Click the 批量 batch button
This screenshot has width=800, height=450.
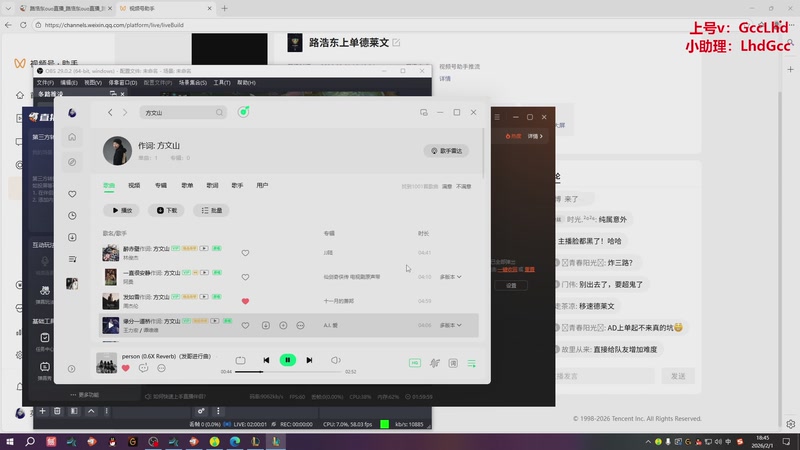tap(211, 210)
